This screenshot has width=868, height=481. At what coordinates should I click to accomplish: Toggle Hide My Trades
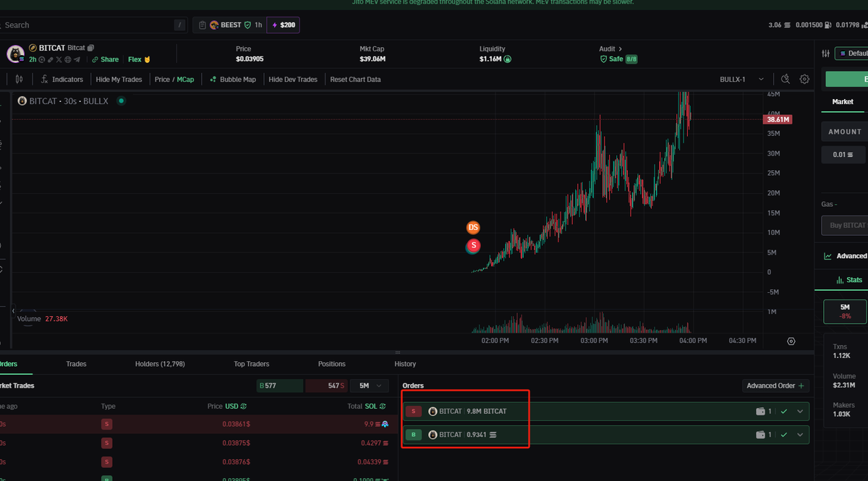(119, 80)
